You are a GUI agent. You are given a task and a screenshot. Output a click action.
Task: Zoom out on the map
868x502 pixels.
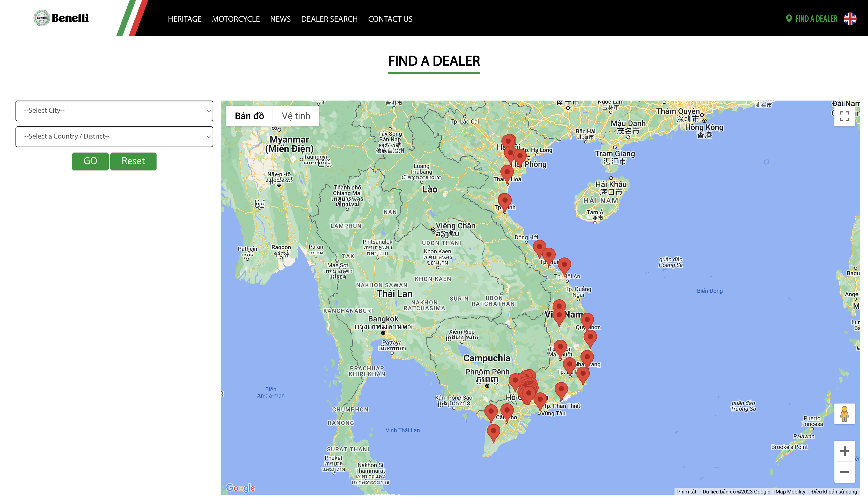tap(844, 472)
